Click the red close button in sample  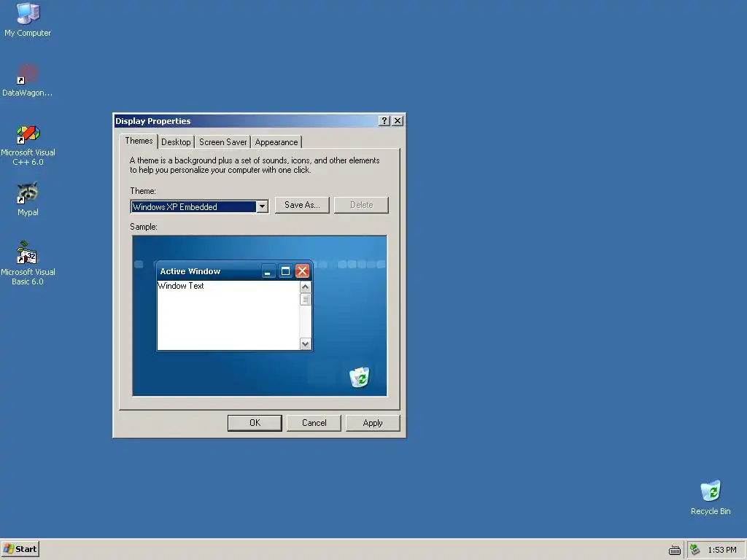click(x=302, y=271)
